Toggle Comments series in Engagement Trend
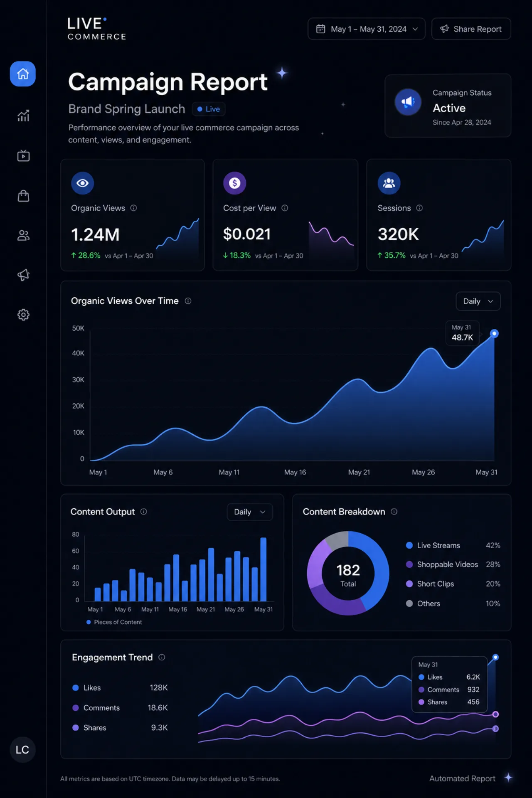 pyautogui.click(x=120, y=708)
